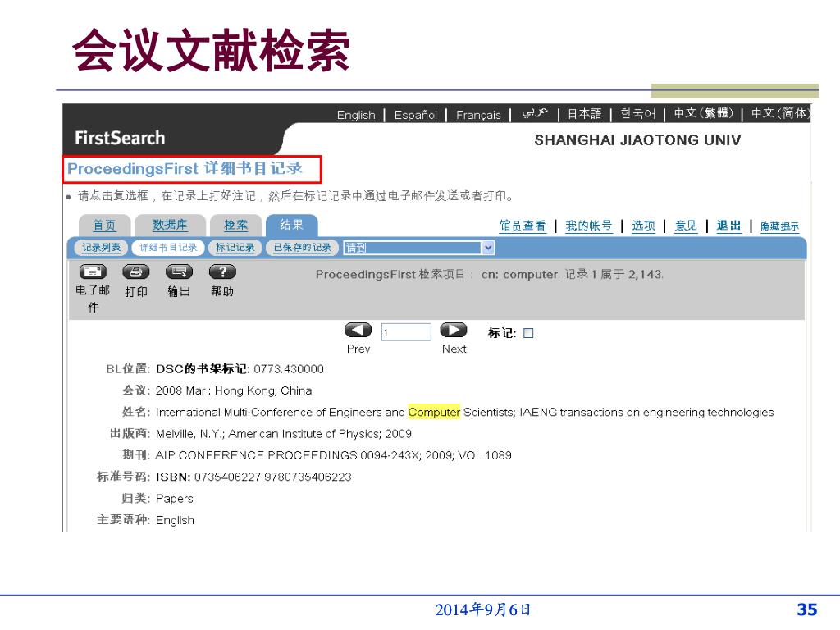Switch language to Español
The height and width of the screenshot is (630, 840).
[x=416, y=115]
